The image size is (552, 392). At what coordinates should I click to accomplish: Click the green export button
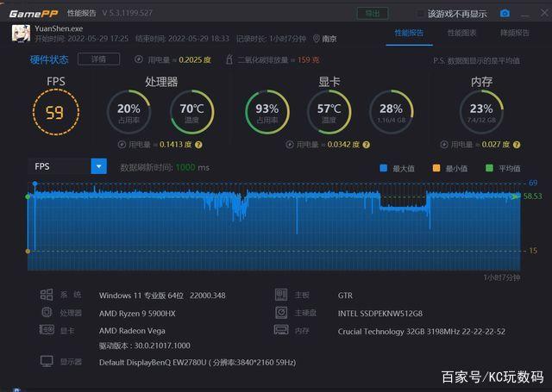[373, 14]
